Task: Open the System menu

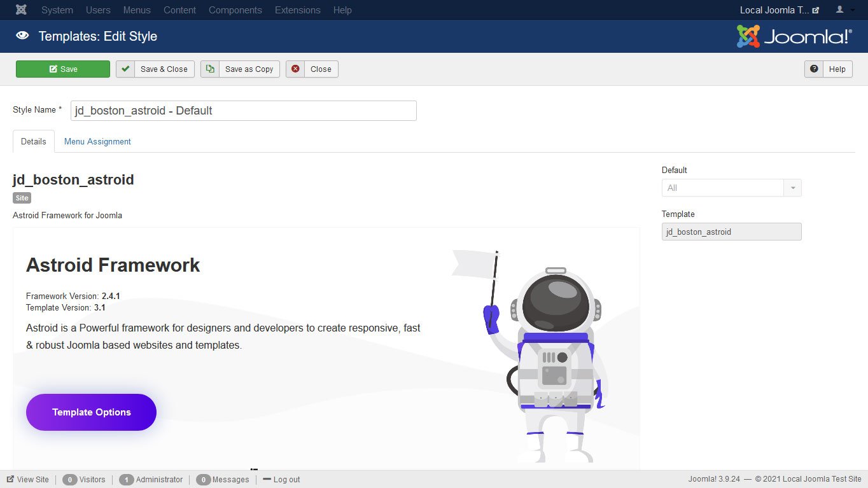Action: 57,10
